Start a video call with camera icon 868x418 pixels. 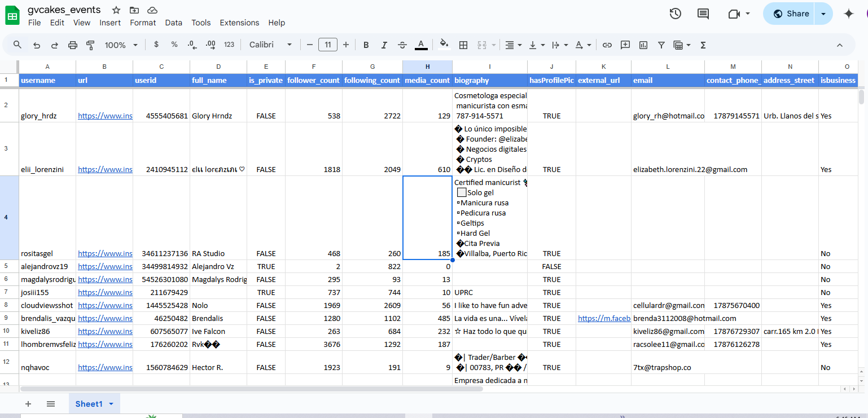pos(734,14)
